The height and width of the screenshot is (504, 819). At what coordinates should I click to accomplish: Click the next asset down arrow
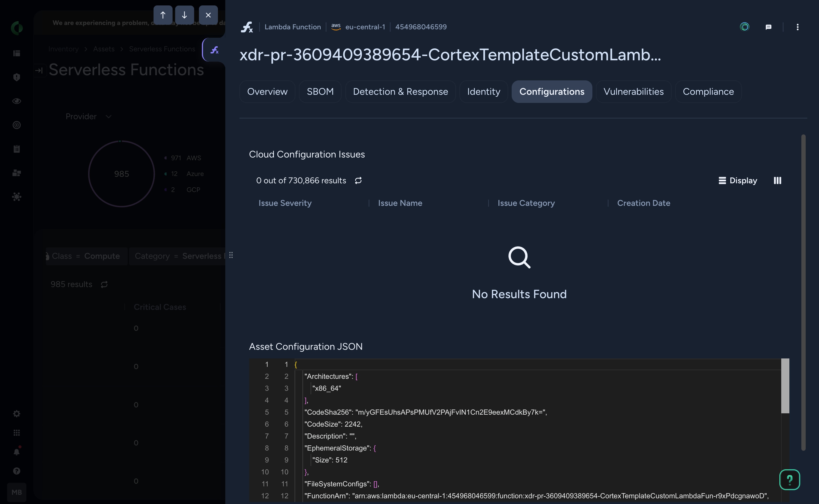[x=185, y=15]
